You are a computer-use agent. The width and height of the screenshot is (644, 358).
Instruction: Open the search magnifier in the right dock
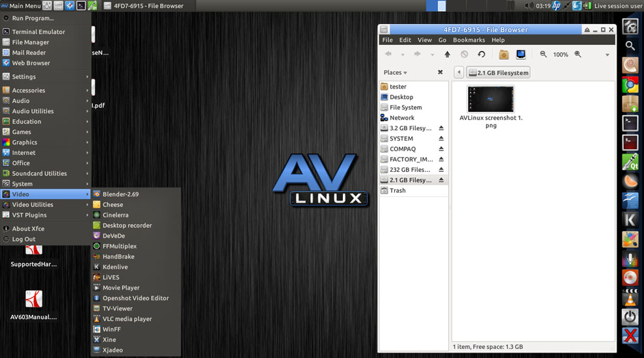(x=630, y=46)
